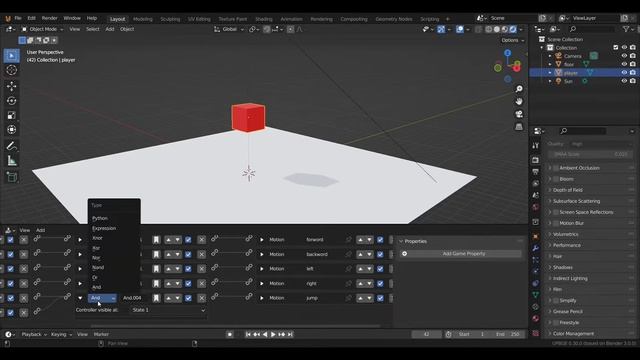Disable the forward Motion actuator checkbox

[380, 240]
